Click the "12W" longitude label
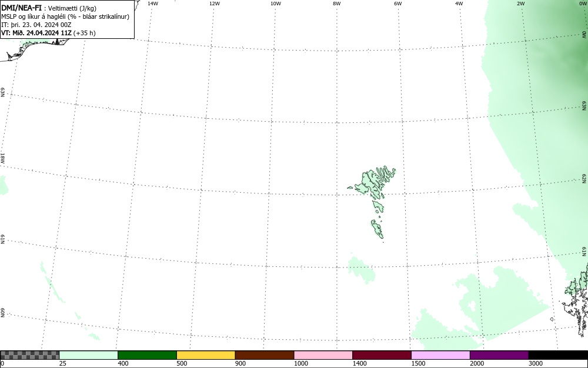The image size is (588, 368). [x=215, y=4]
